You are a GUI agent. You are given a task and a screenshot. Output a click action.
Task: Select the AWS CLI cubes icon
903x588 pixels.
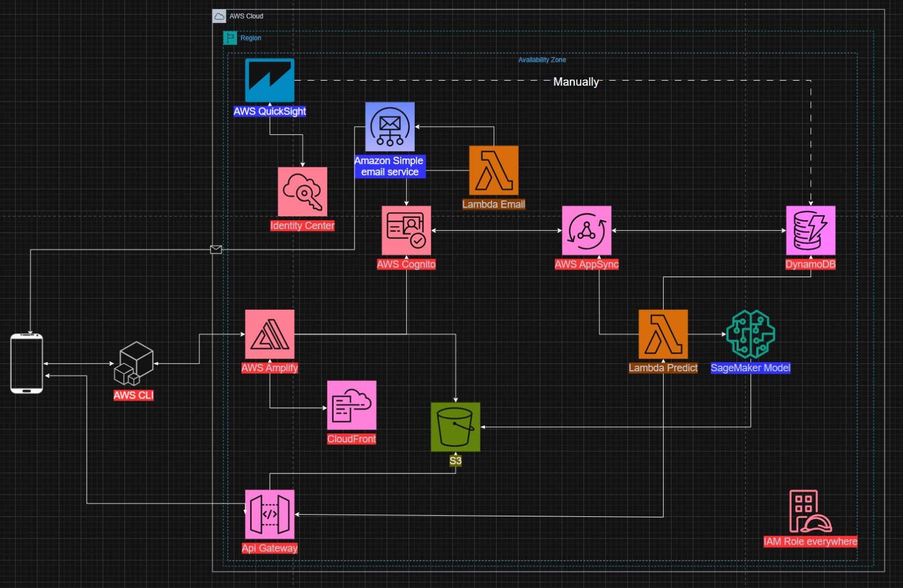134,363
